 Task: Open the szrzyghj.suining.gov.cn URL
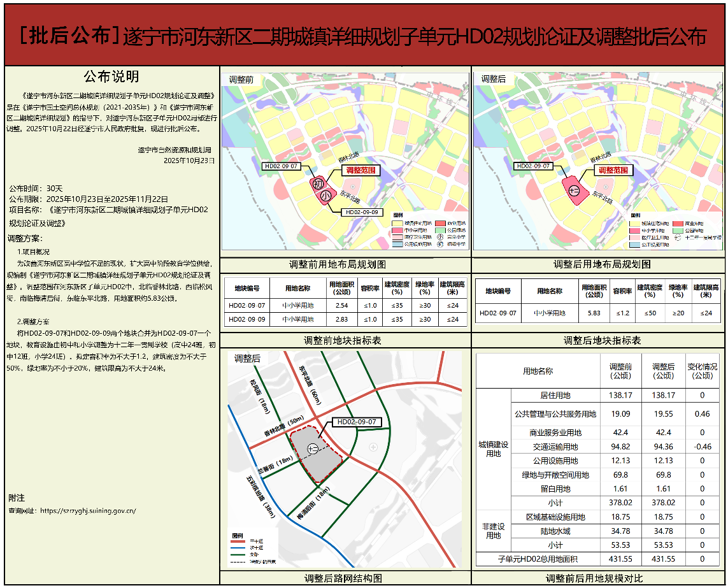(x=87, y=510)
